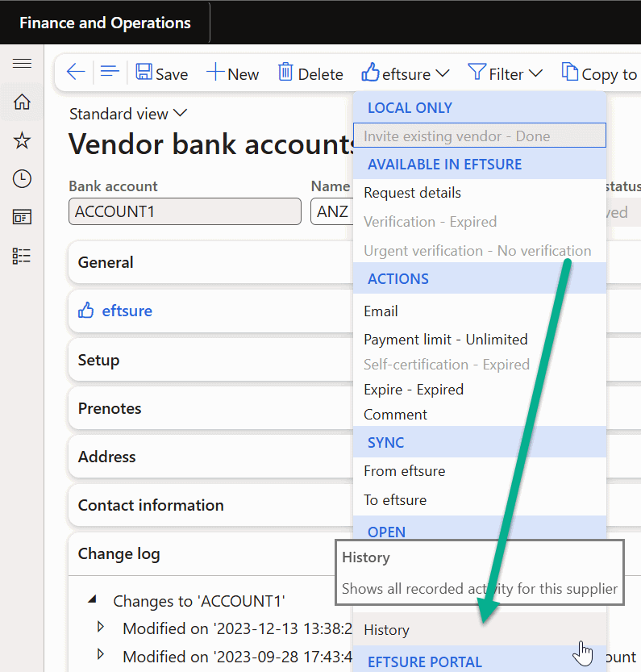The image size is (641, 672).
Task: Create a New record
Action: [x=233, y=73]
